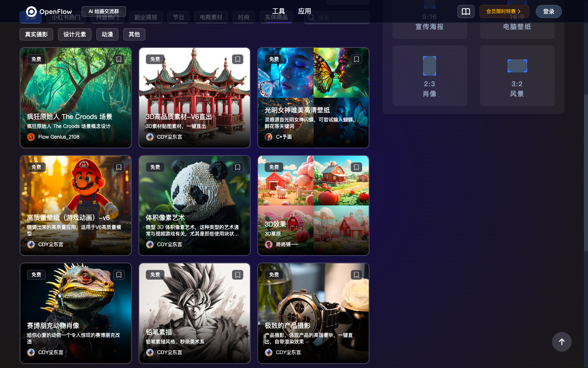Click the 3D效果 card title

point(276,224)
